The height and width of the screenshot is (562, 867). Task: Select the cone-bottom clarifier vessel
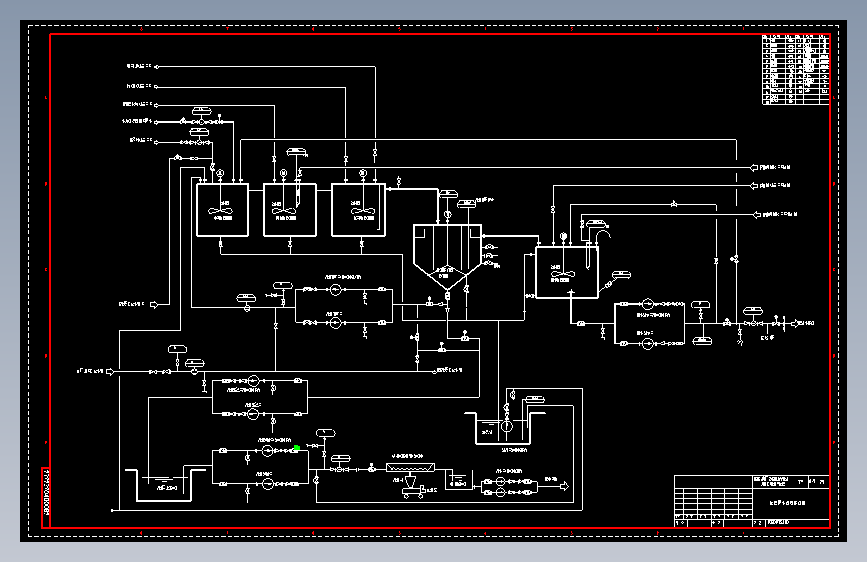pyautogui.click(x=447, y=257)
